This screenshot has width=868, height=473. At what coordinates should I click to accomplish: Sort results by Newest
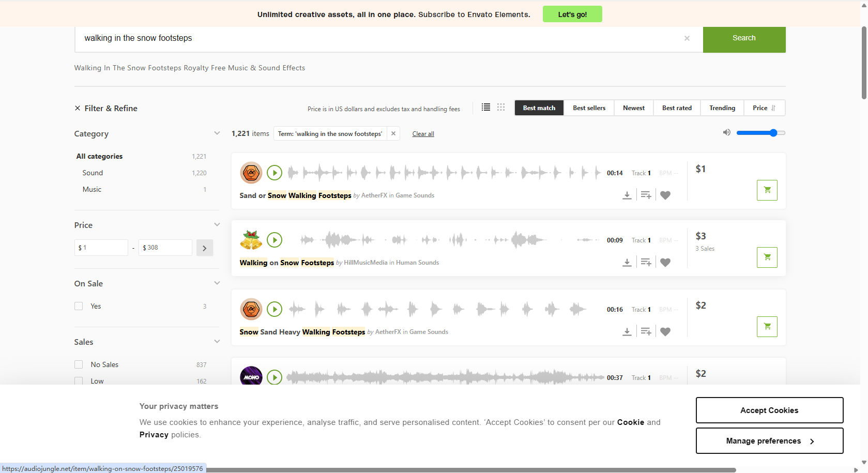[x=634, y=108]
